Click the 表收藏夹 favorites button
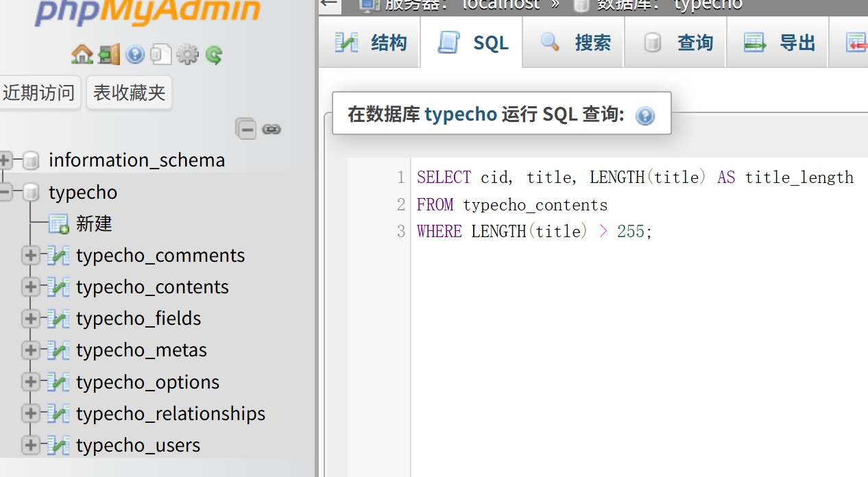The width and height of the screenshot is (868, 477). click(x=129, y=93)
